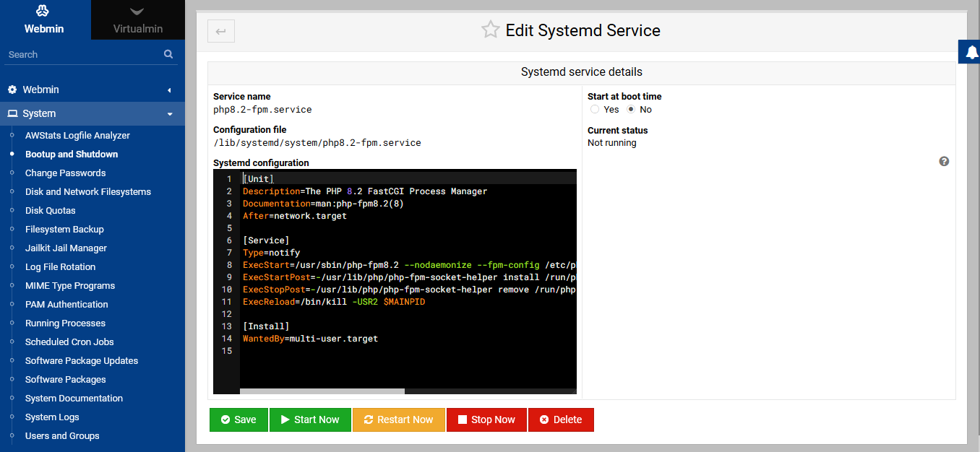Click the Webmin logo icon
The image size is (980, 452).
coord(43,12)
